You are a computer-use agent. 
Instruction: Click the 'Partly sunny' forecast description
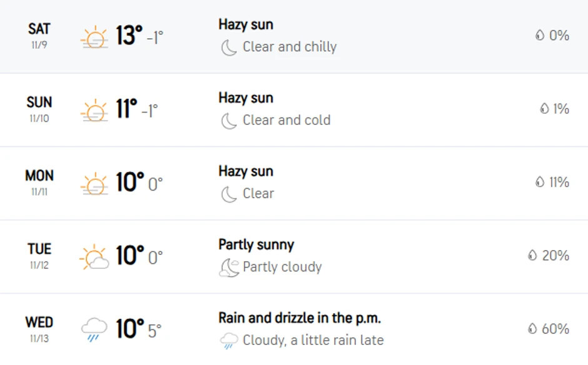(x=256, y=244)
